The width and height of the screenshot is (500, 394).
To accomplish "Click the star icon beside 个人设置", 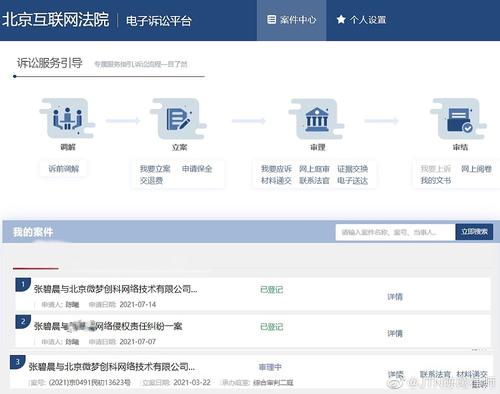I will point(341,20).
